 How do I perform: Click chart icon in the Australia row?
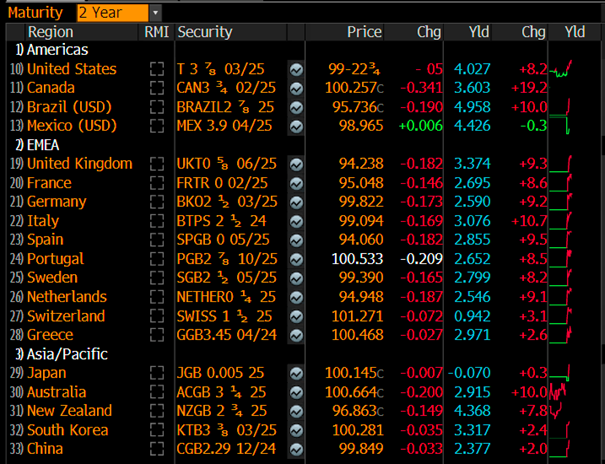296,392
